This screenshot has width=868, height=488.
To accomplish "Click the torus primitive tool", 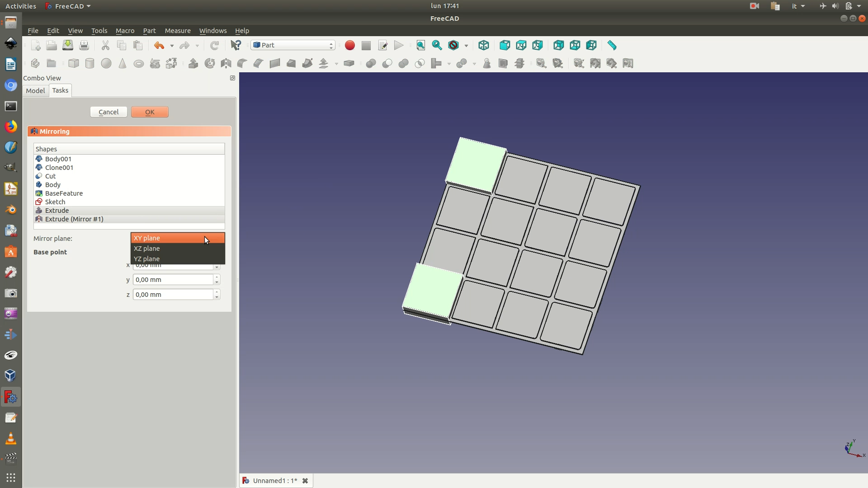I will [139, 63].
